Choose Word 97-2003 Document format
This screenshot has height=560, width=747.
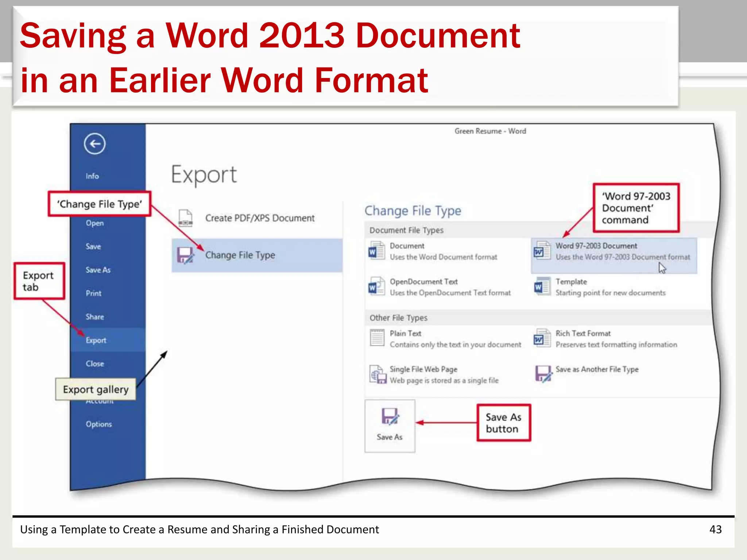(614, 256)
